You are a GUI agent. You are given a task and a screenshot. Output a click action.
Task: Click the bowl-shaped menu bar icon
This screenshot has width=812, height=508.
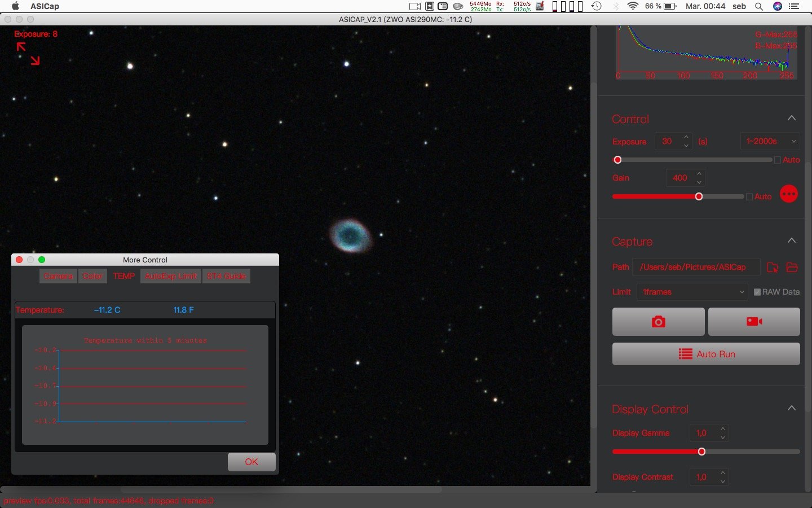458,6
